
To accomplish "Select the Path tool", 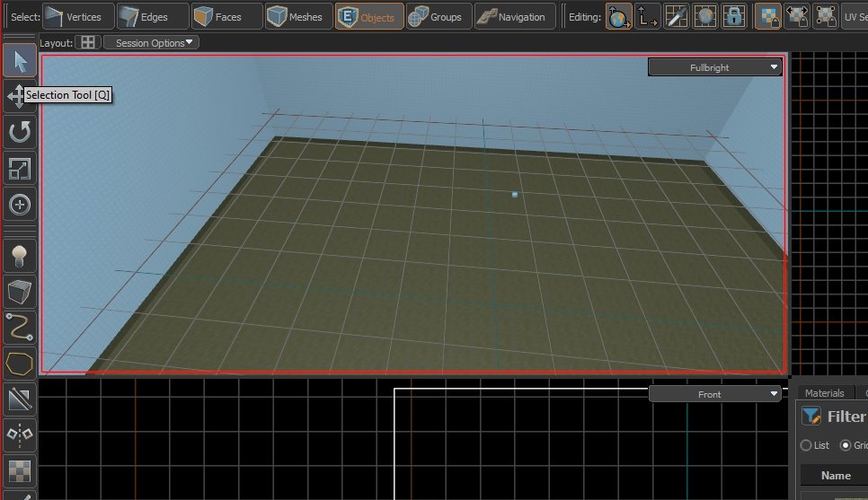I will 20,328.
